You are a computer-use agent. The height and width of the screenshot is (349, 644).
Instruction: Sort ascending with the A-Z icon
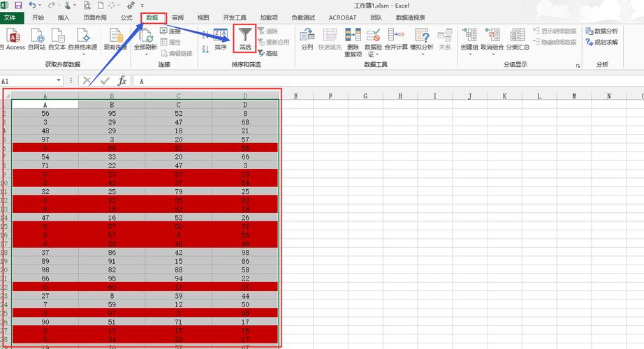[x=206, y=34]
